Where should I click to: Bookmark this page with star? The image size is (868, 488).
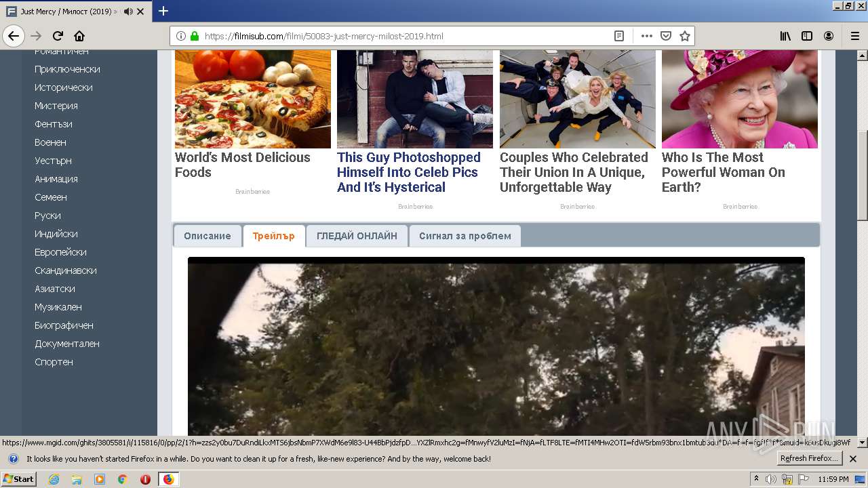pyautogui.click(x=685, y=36)
